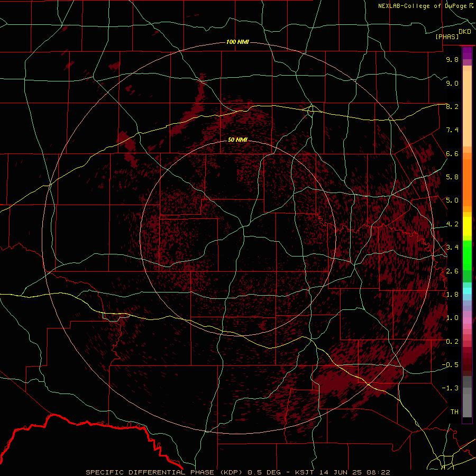Image resolution: width=476 pixels, height=476 pixels.
Task: Pick the pink segment of the color bar
Action: (467, 321)
